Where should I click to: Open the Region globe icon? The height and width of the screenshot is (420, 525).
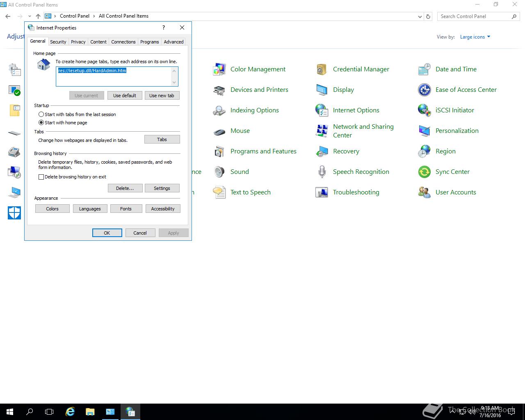425,151
